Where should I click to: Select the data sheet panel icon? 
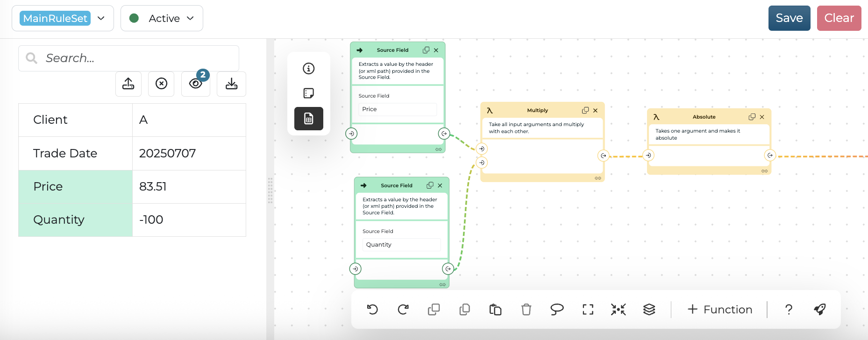tap(309, 119)
